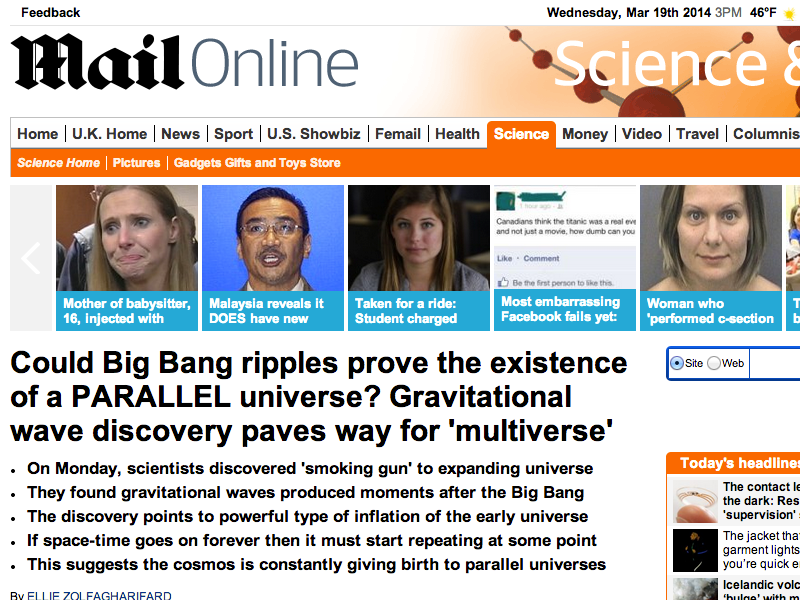Click the sunny weather icon

point(790,14)
